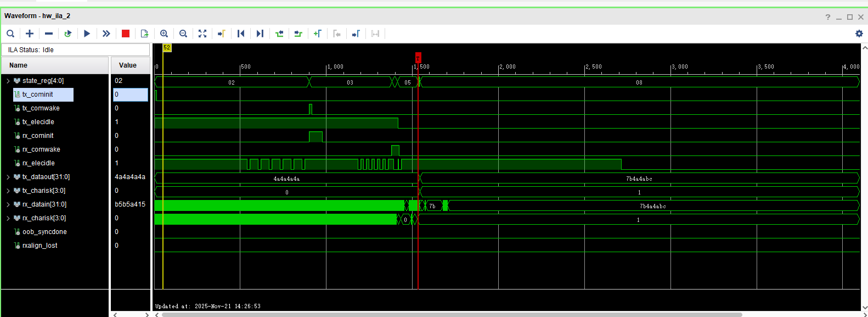Go to previous transition icon

tap(279, 34)
